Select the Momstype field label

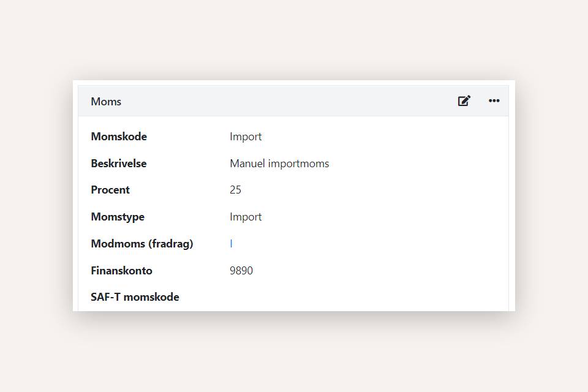[x=118, y=217]
